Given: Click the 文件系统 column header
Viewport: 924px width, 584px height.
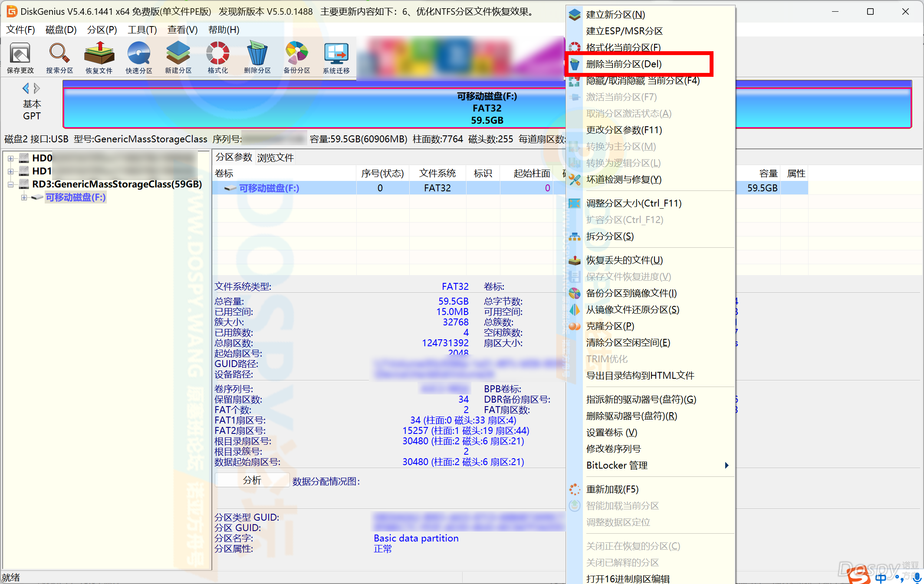Looking at the screenshot, I should (x=437, y=174).
